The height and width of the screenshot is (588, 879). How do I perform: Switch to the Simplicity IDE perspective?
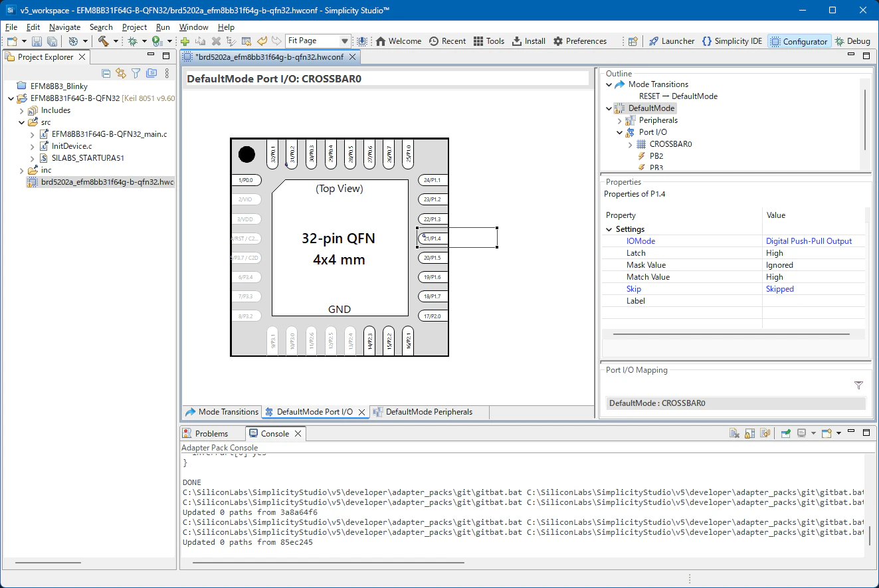pos(732,41)
